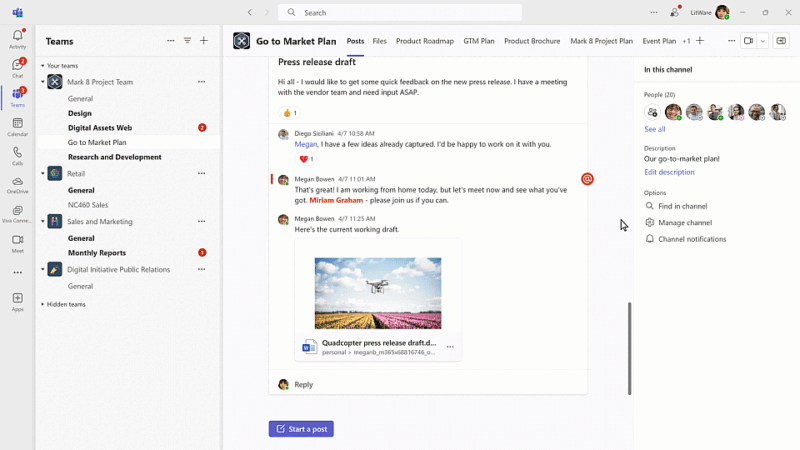Click the posts vertical scrollbar
This screenshot has height=450, width=800.
(629, 348)
